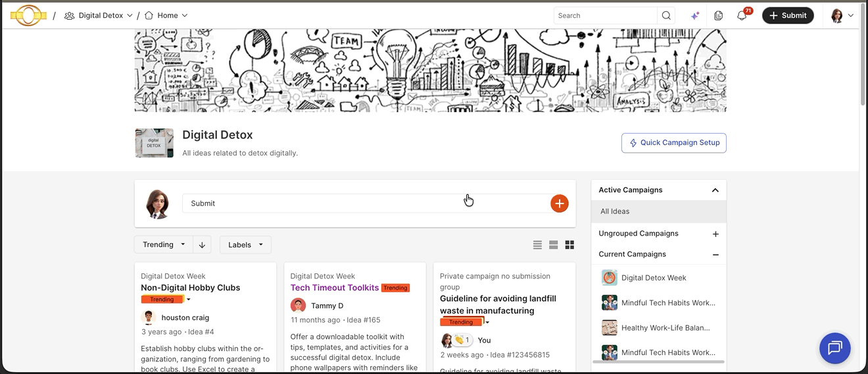Open the chat support bubble
The width and height of the screenshot is (868, 374).
(835, 348)
